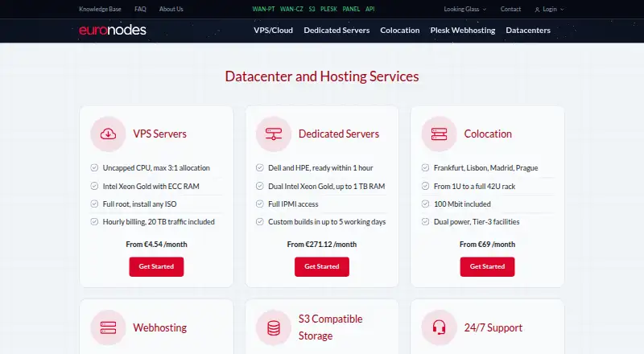Click the green PLESK link
644x354 pixels.
(329, 9)
